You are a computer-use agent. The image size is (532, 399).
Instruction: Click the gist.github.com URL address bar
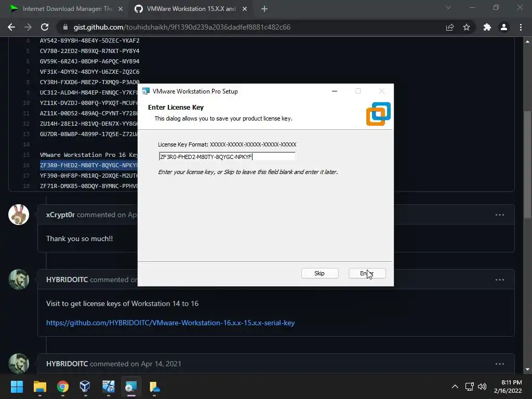point(182,27)
